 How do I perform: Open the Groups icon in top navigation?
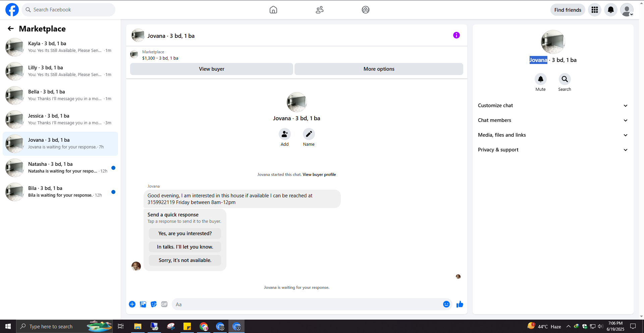[366, 10]
